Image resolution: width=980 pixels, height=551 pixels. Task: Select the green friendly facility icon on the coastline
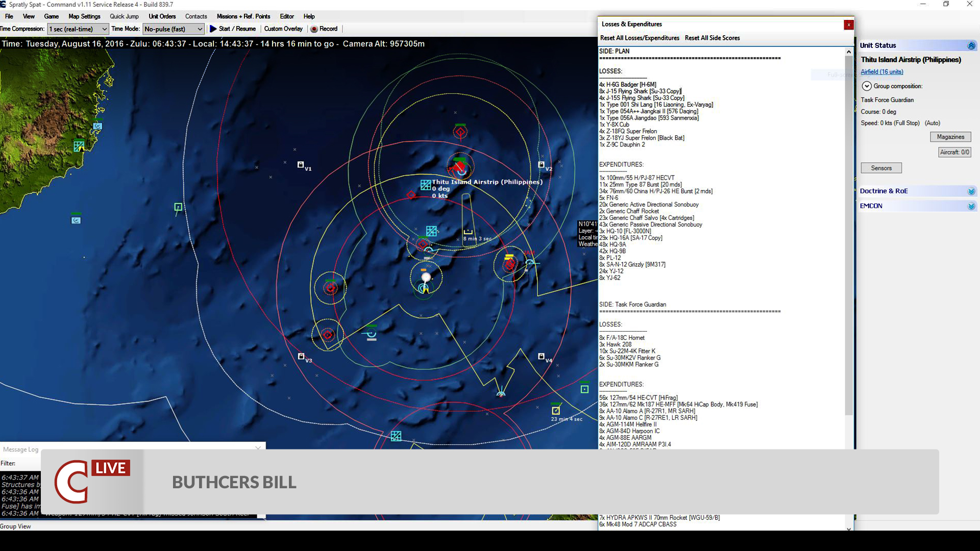pos(78,146)
